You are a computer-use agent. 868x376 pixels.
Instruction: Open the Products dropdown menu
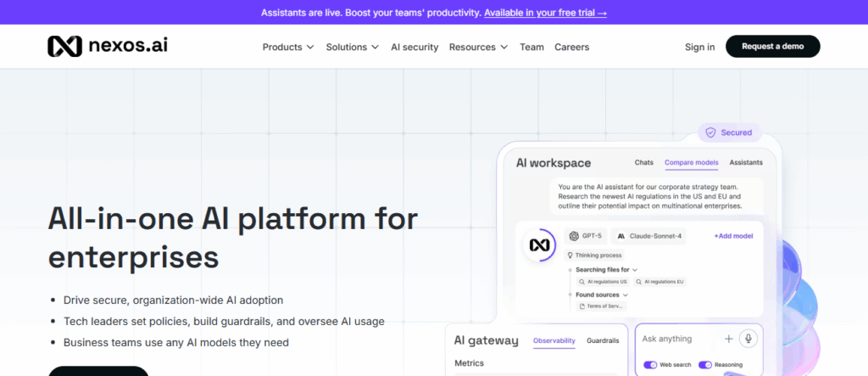[288, 47]
